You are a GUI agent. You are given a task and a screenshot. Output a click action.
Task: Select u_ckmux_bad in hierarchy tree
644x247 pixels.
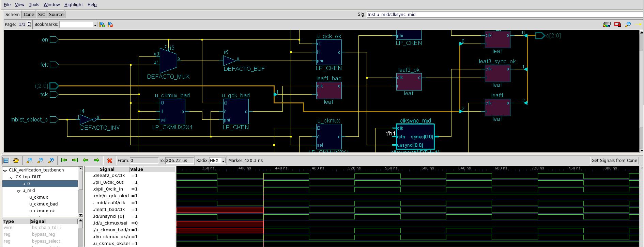pyautogui.click(x=43, y=204)
